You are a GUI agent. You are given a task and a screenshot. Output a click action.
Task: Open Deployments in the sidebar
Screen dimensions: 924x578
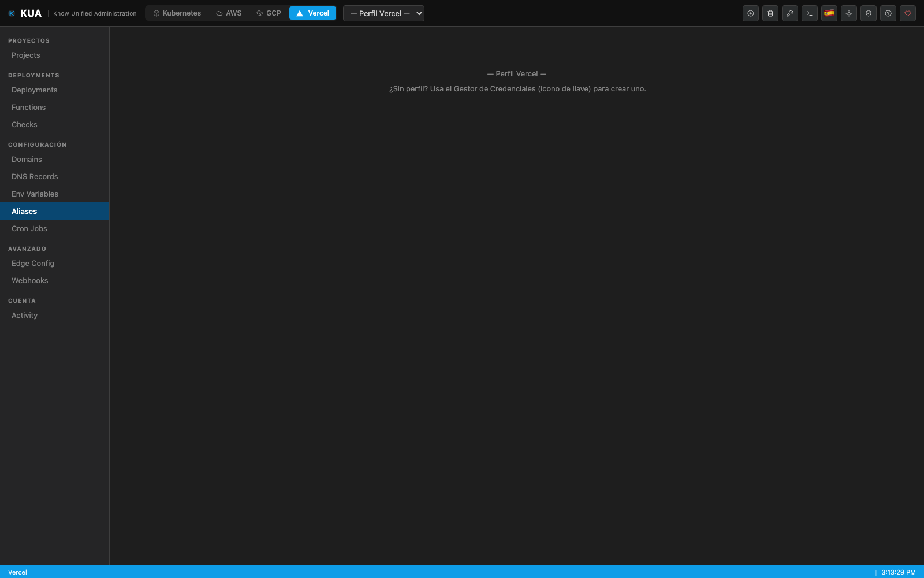tap(54, 90)
